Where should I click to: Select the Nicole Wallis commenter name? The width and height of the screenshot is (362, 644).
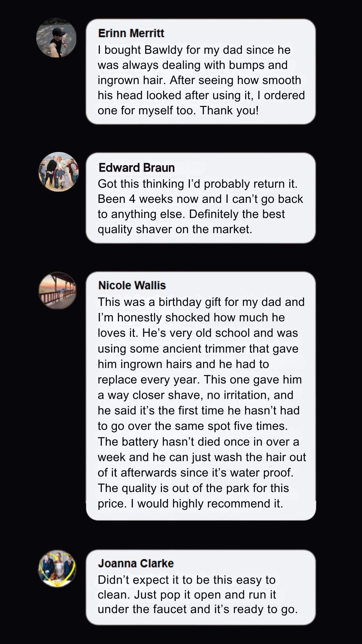[x=132, y=285]
